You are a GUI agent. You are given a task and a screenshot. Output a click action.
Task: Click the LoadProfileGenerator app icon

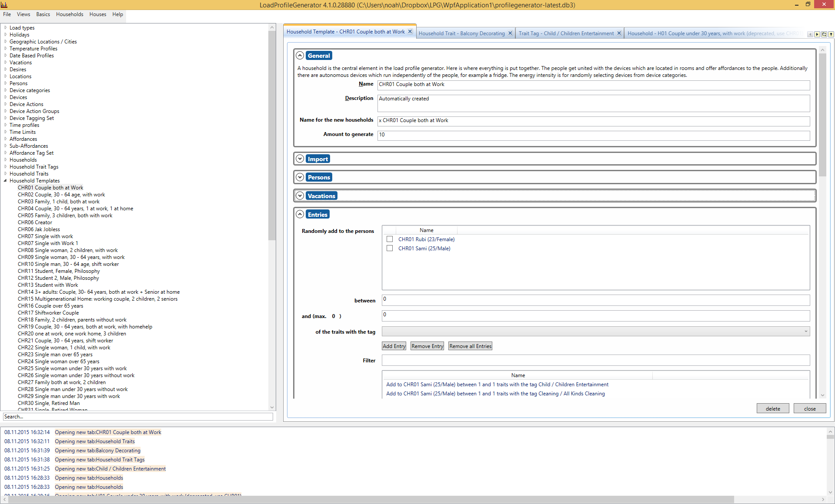point(4,5)
